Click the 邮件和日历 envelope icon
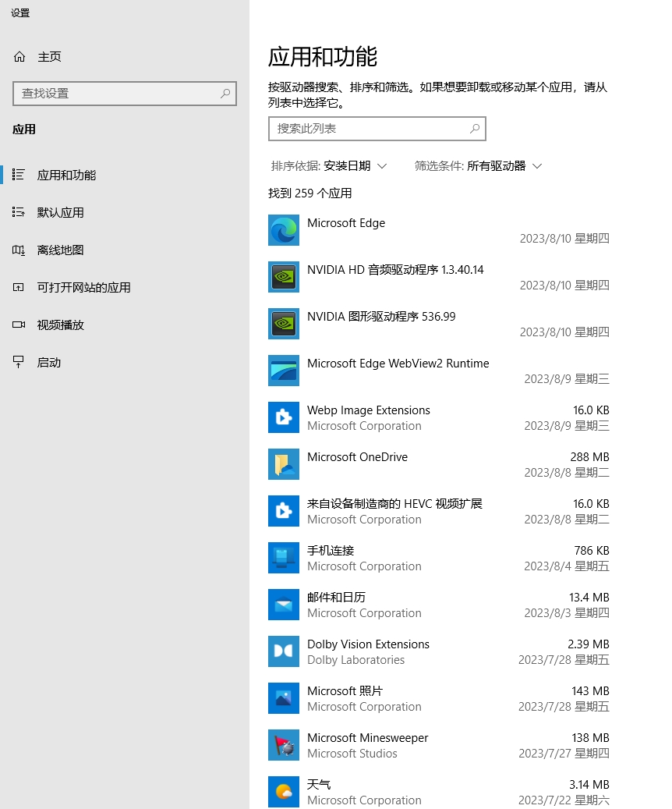672x809 pixels. tap(284, 605)
